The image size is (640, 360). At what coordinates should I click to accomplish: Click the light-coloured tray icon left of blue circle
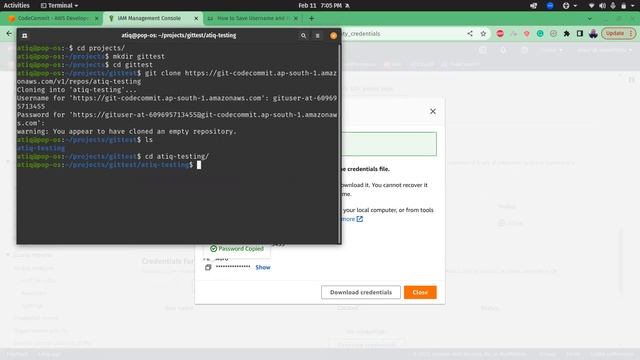tap(533, 6)
